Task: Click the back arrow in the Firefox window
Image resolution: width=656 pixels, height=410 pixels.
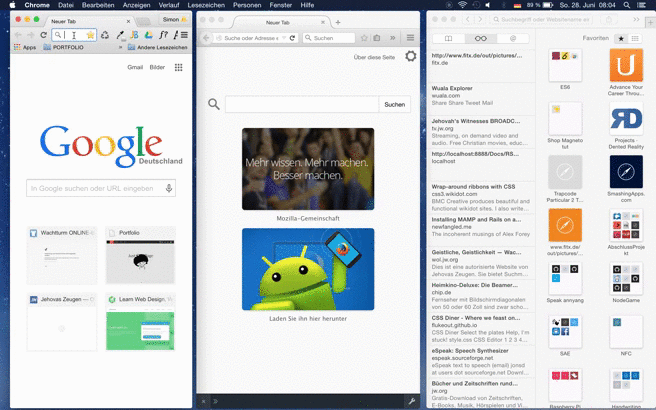Action: click(x=206, y=38)
